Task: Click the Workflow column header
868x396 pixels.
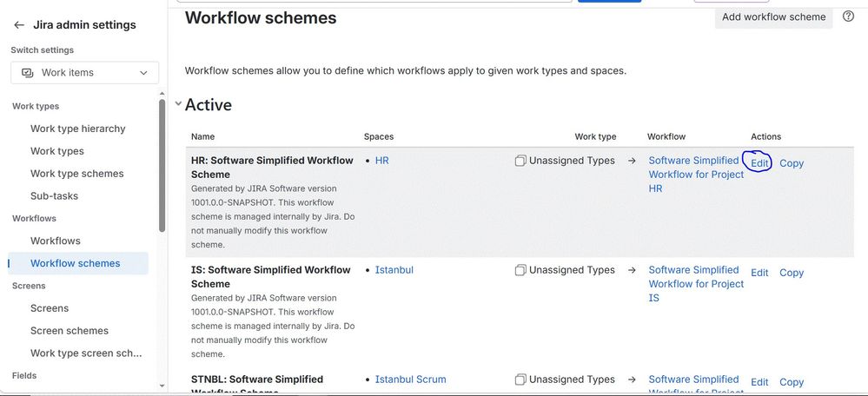Action: click(666, 136)
